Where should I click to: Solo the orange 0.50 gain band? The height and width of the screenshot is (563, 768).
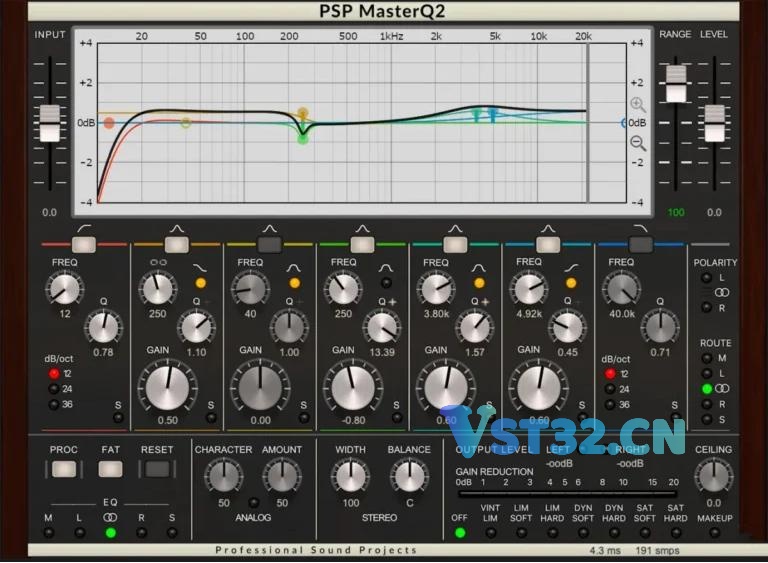[x=211, y=418]
